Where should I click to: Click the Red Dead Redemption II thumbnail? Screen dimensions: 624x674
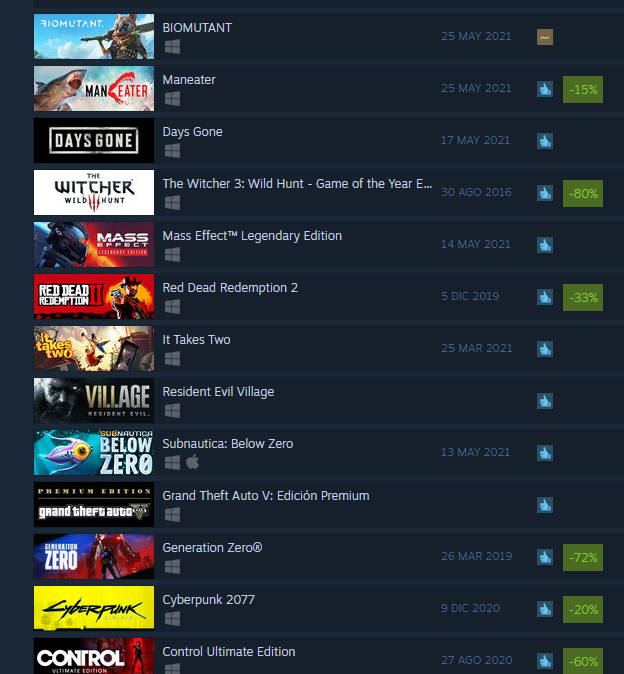click(94, 297)
